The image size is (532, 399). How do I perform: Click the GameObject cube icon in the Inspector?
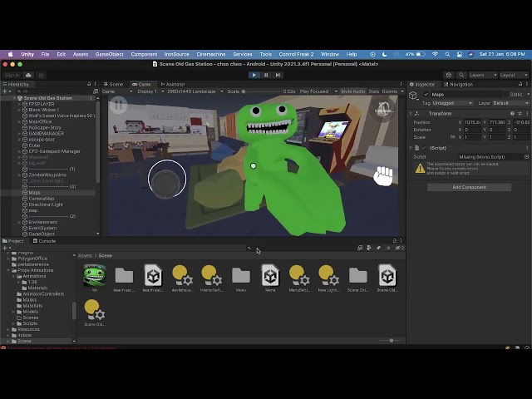(413, 96)
